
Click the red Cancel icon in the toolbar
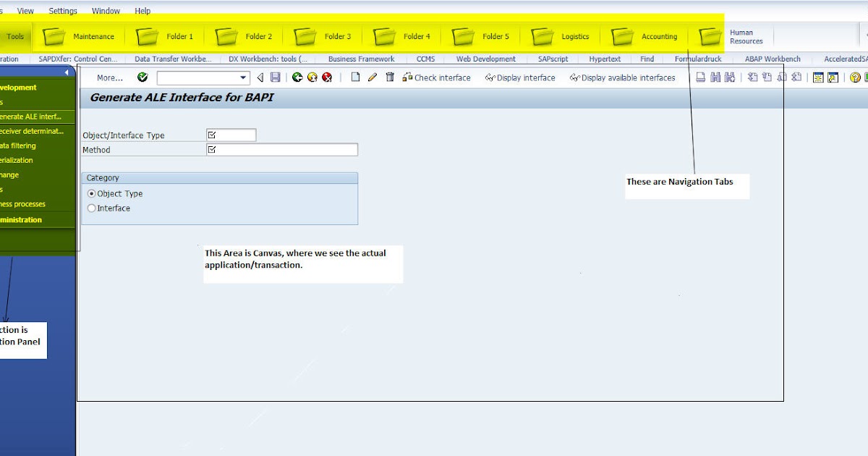click(326, 77)
